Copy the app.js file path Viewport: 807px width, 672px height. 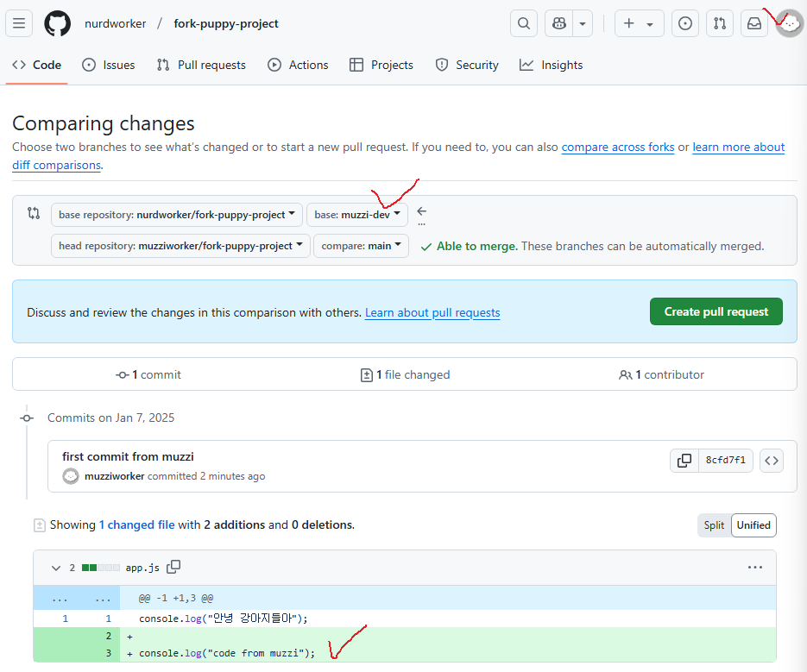(173, 567)
